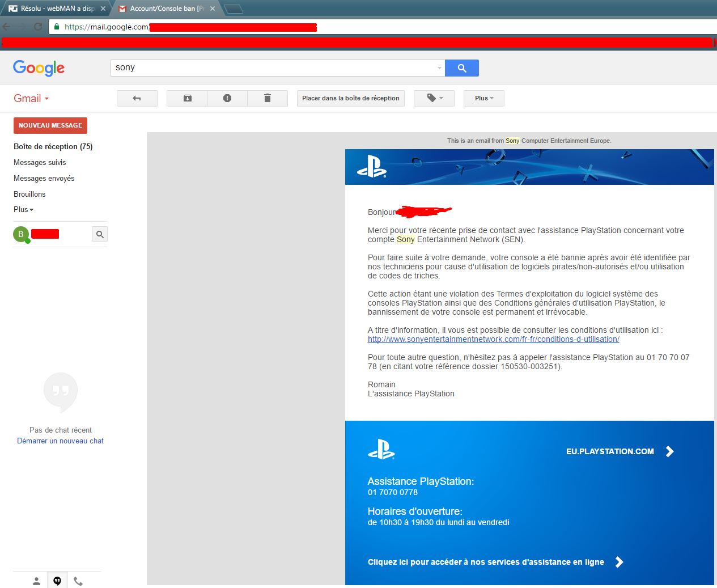Open the Plus toolbar dropdown
Image resolution: width=717 pixels, height=588 pixels.
click(484, 98)
